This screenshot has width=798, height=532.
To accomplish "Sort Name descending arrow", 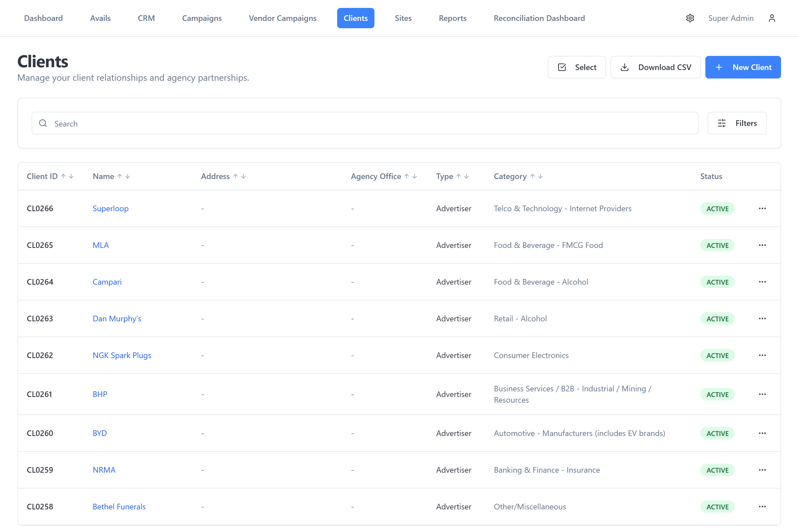I will [128, 176].
